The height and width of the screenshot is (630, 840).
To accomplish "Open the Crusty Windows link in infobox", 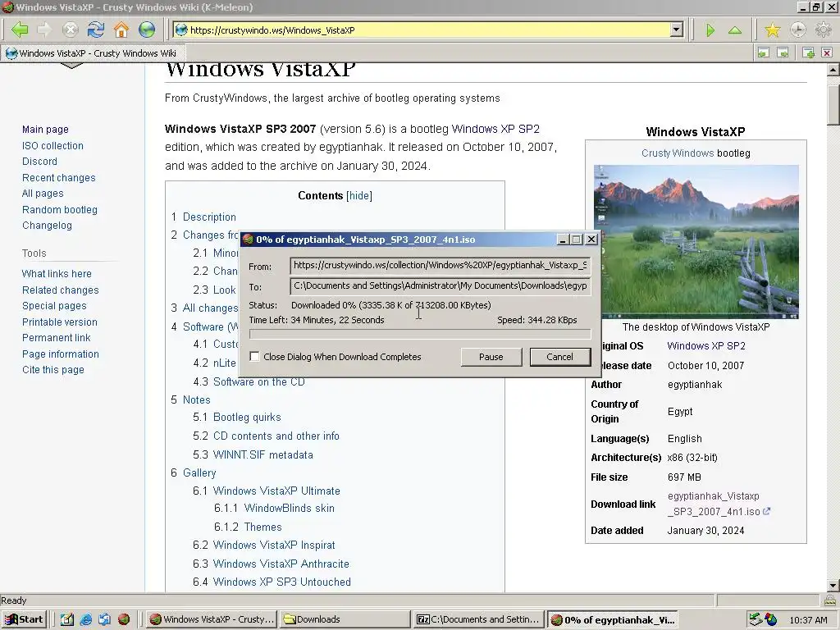I will pos(678,153).
